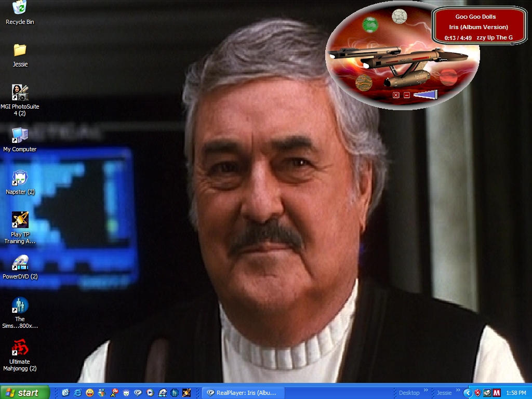The height and width of the screenshot is (399, 532).
Task: Click the Start button
Action: pos(24,393)
